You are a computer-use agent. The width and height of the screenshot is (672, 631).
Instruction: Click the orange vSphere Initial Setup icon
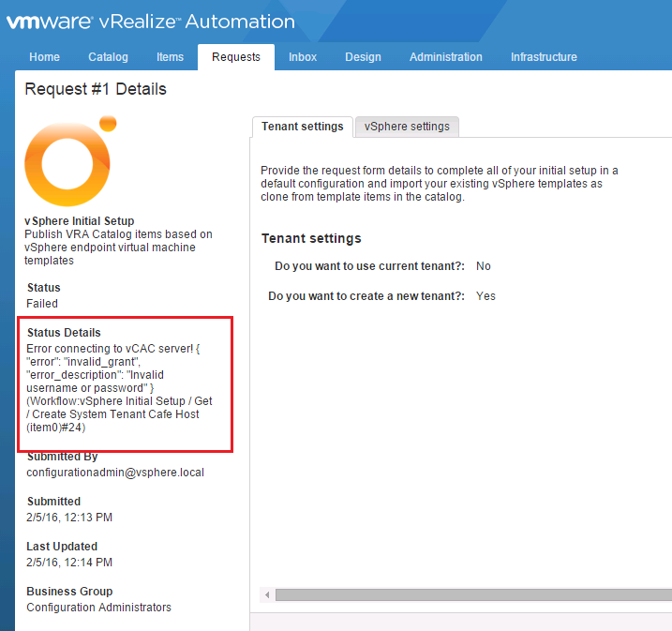pos(70,161)
